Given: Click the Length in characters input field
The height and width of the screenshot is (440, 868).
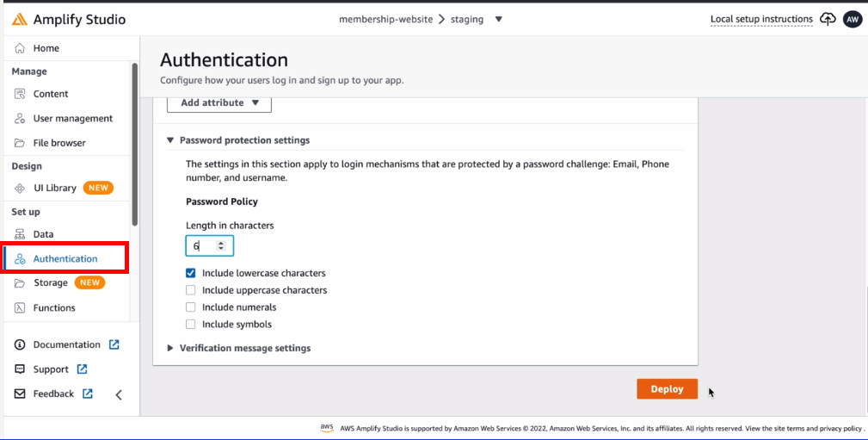Looking at the screenshot, I should (x=209, y=245).
